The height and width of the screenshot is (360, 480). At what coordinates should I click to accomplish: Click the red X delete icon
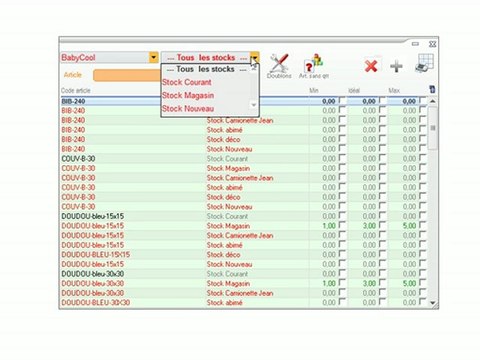click(371, 66)
